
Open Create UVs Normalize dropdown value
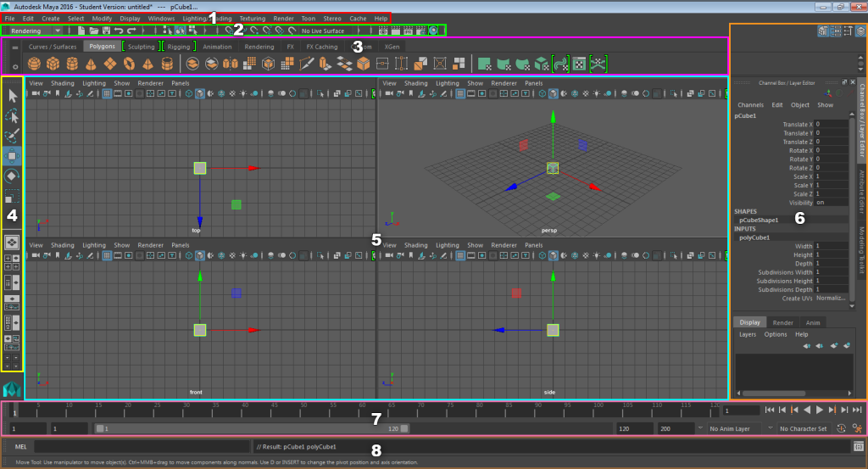pos(831,299)
